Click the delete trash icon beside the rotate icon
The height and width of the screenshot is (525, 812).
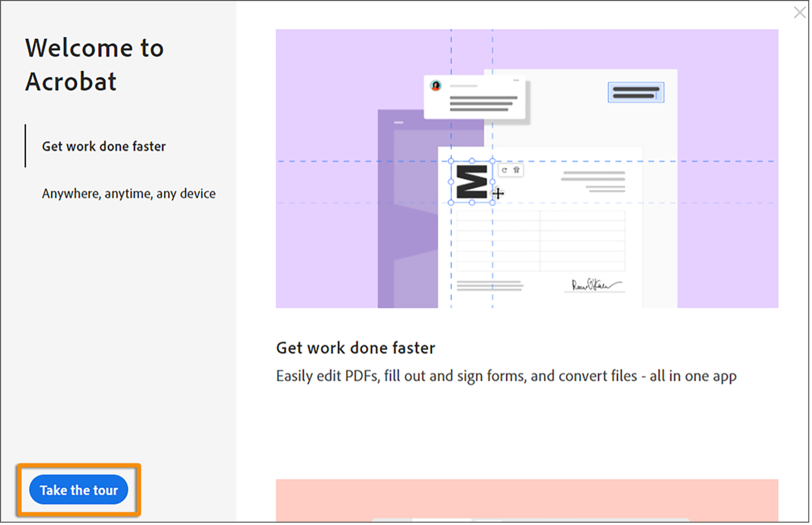[x=517, y=169]
